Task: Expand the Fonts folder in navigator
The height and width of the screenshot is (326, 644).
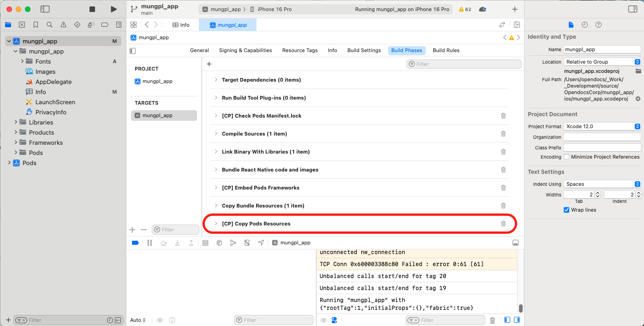Action: click(22, 61)
